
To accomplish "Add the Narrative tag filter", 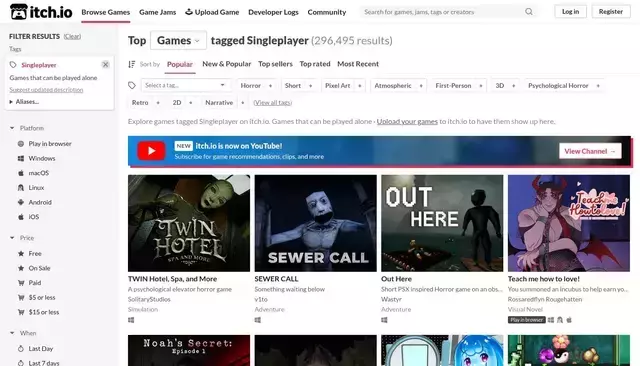I will 224,103.
